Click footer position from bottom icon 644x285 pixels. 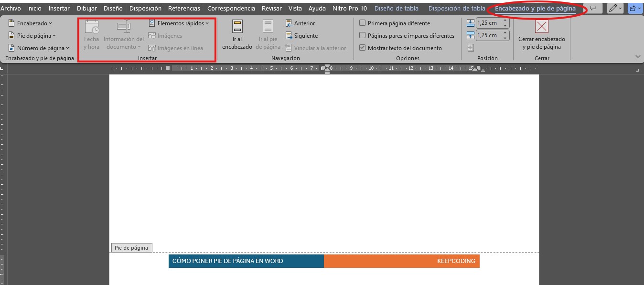click(471, 35)
